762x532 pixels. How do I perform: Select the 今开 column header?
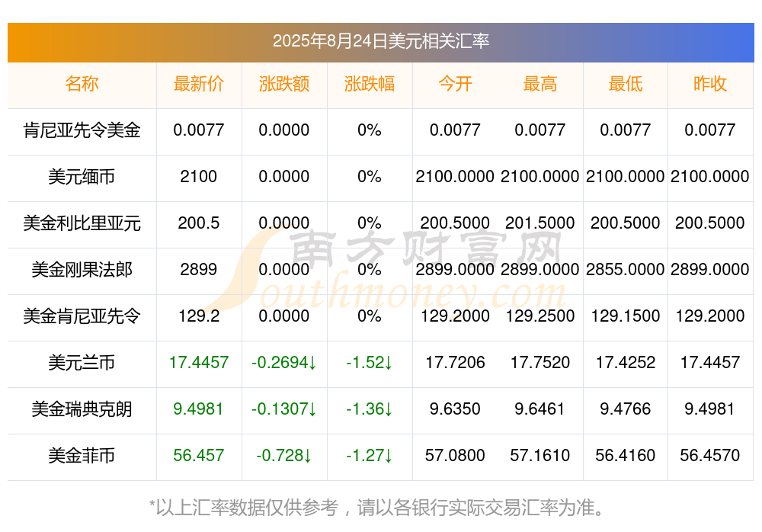[x=455, y=84]
